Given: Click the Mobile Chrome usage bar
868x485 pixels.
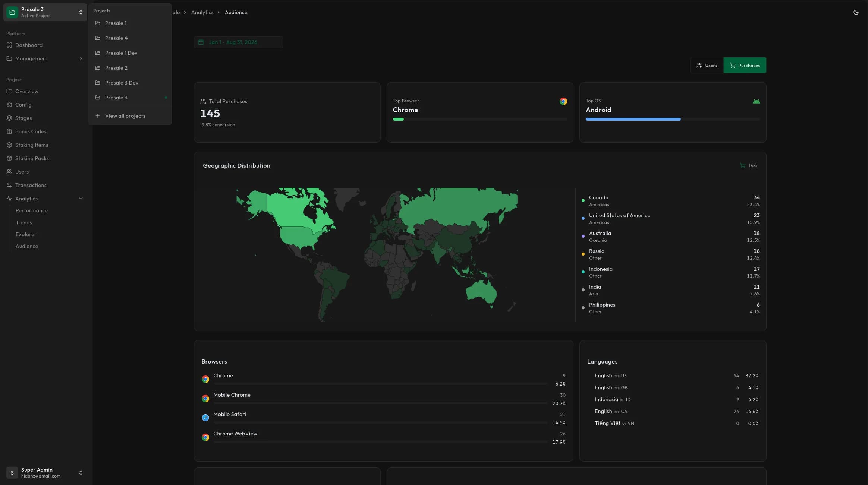Looking at the screenshot, I should 380,403.
